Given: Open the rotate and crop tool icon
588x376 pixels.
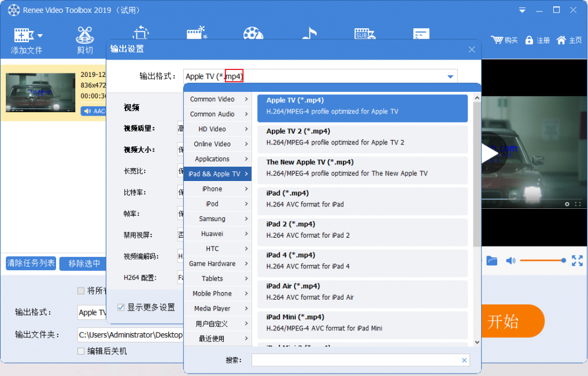Looking at the screenshot, I should tap(140, 32).
